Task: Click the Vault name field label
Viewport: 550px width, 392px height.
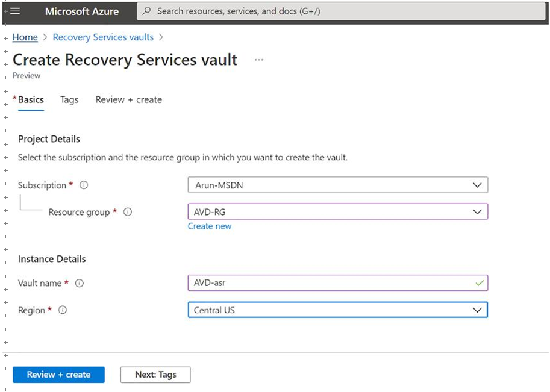Action: pyautogui.click(x=40, y=283)
